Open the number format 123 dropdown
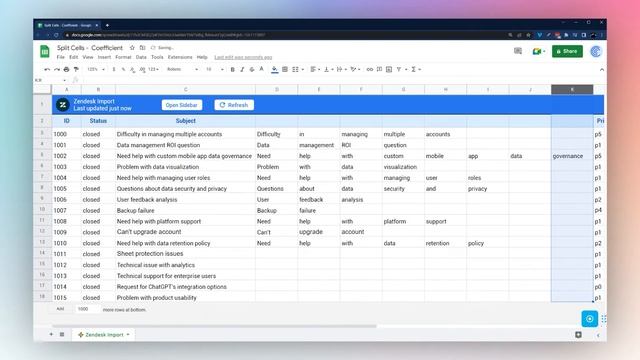Viewport: 640px width, 360px height. point(153,69)
